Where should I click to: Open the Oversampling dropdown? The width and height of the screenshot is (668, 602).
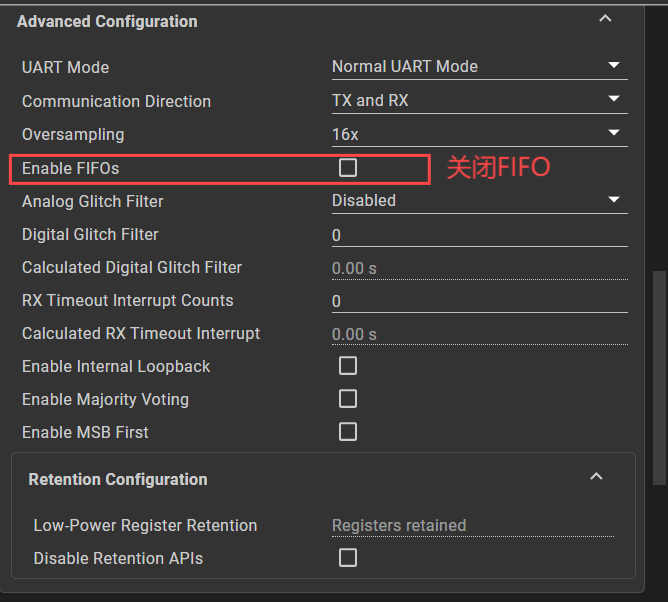(614, 134)
